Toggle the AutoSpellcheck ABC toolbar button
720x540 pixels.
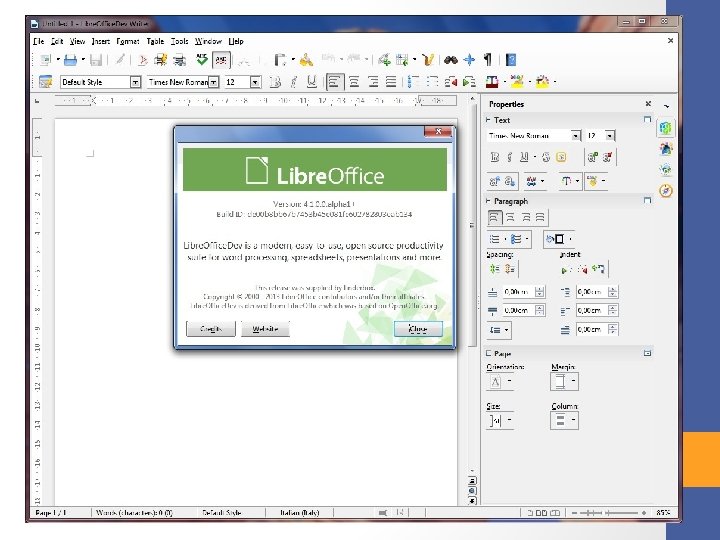tap(221, 60)
